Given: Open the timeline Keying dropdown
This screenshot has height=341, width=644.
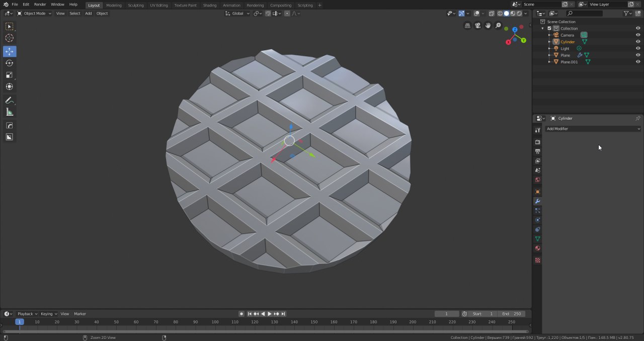Looking at the screenshot, I should 49,314.
